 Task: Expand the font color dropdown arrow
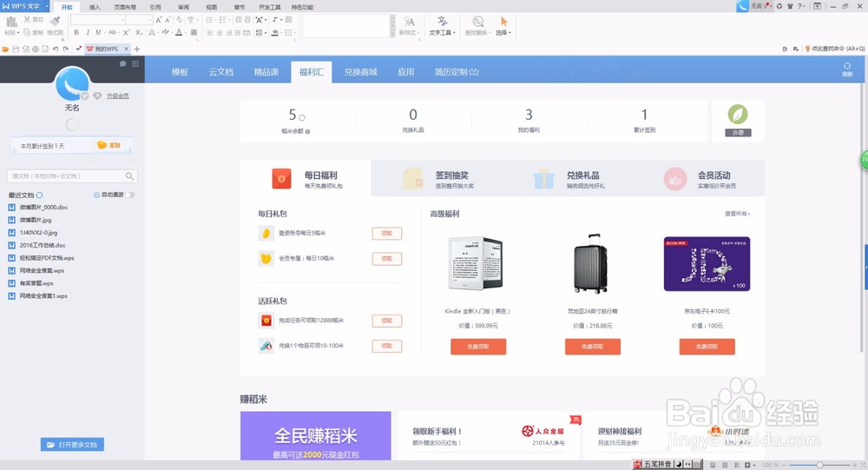click(187, 33)
